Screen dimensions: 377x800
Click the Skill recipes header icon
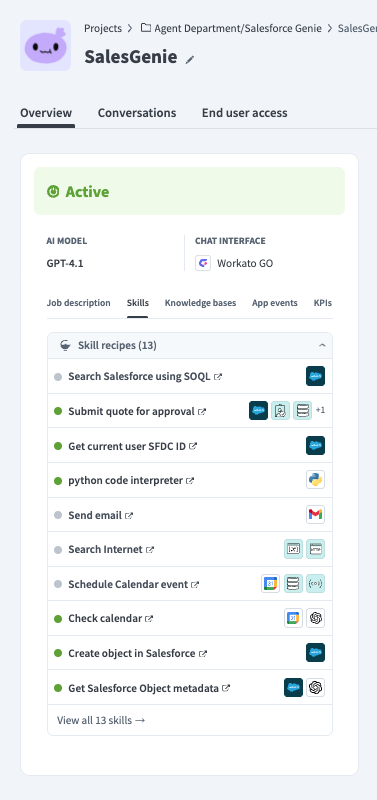(x=65, y=345)
